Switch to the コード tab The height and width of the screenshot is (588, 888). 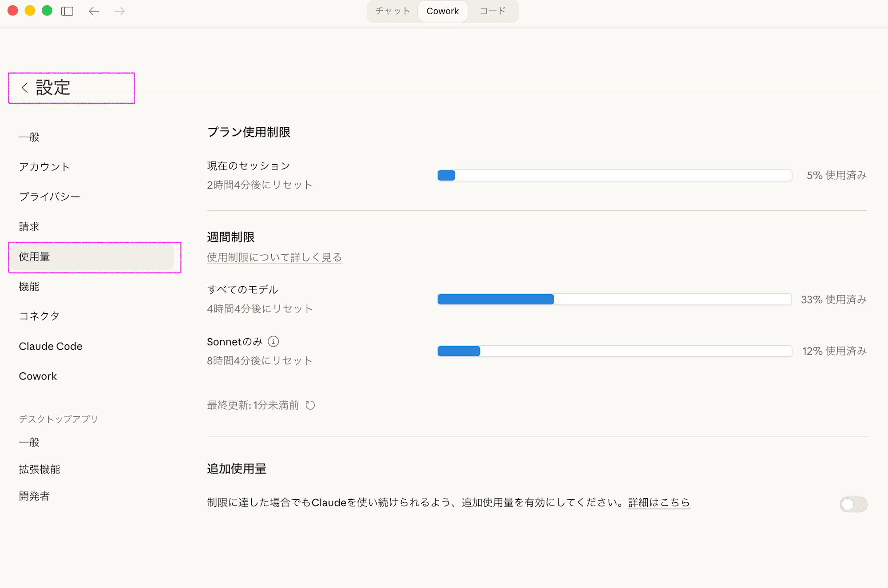(492, 11)
